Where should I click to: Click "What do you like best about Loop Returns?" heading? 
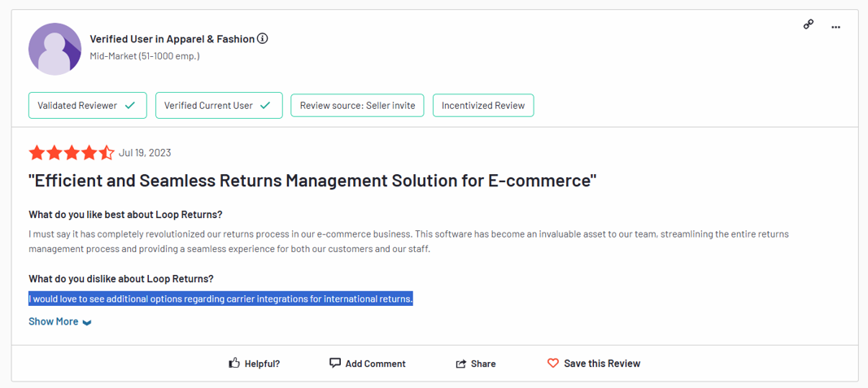(125, 215)
